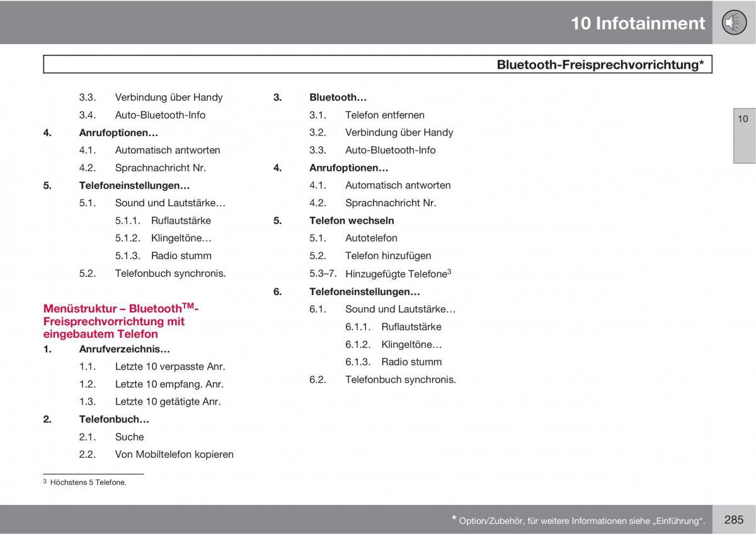The height and width of the screenshot is (534, 756).
Task: Click entry '2. Telefonbuch…'
Action: (96, 419)
